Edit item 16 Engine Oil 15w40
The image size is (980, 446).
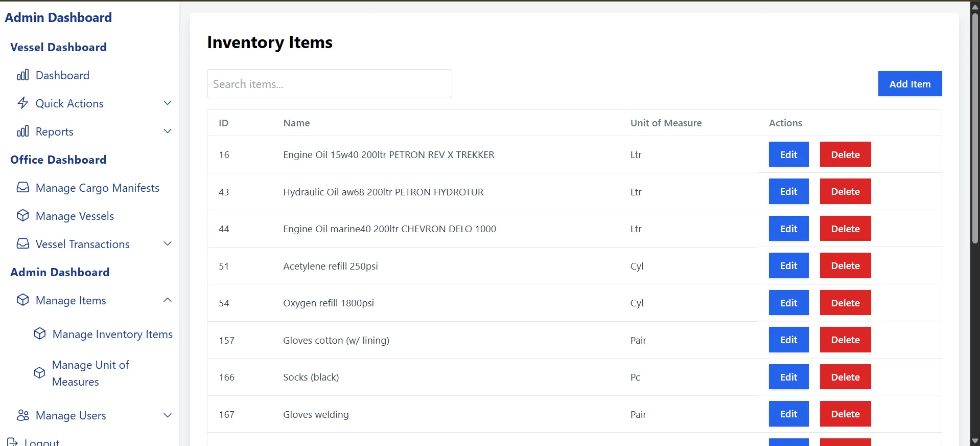tap(788, 154)
